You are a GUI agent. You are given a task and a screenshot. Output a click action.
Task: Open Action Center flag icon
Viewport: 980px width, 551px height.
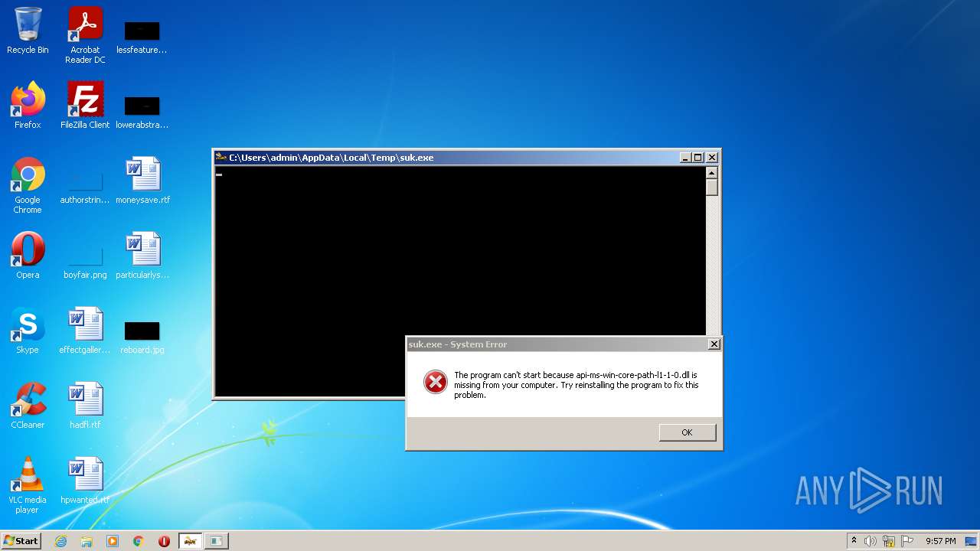coord(907,541)
